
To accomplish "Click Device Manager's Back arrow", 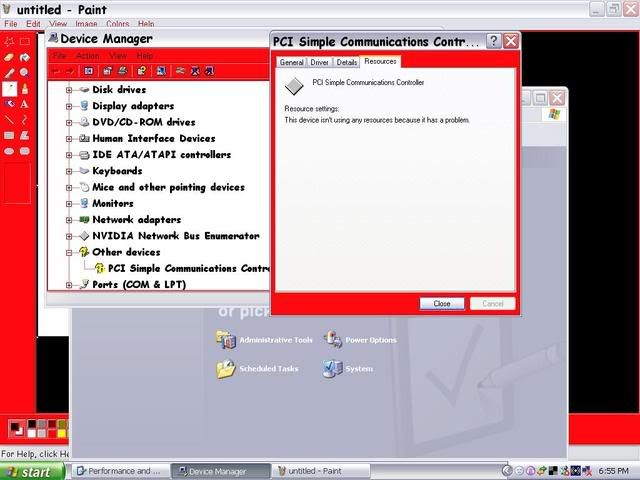I will click(x=56, y=71).
